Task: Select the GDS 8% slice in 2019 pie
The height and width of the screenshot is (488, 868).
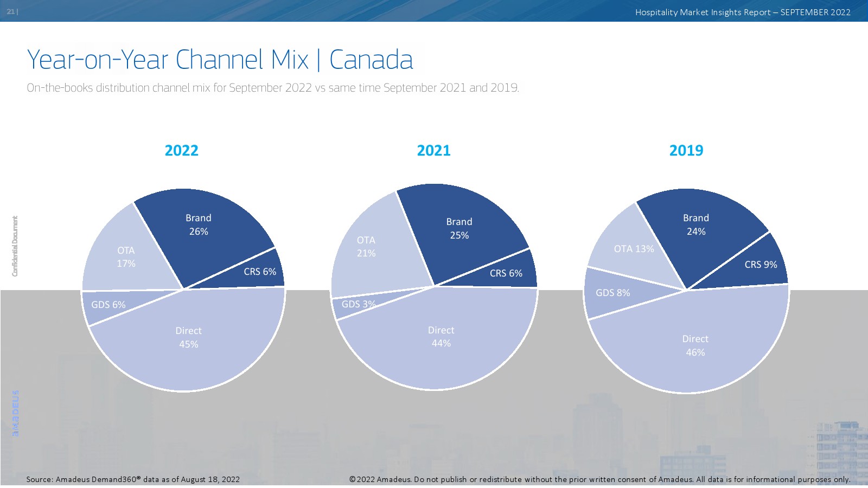Action: point(612,293)
